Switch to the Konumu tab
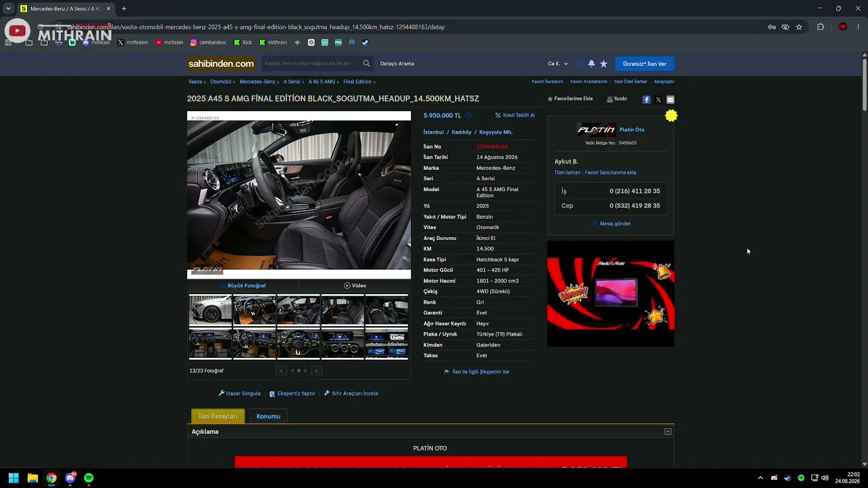This screenshot has height=488, width=868. pyautogui.click(x=269, y=416)
